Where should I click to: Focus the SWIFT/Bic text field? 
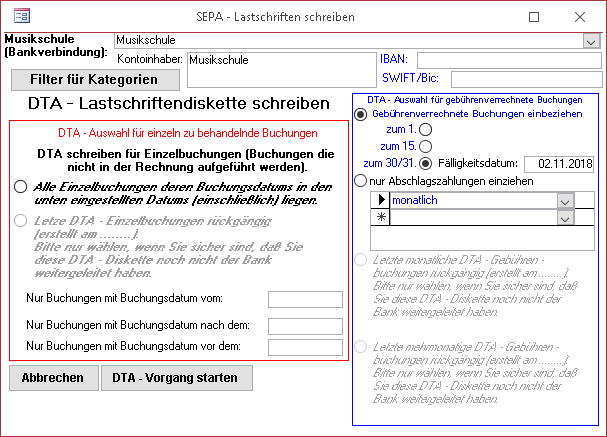519,78
